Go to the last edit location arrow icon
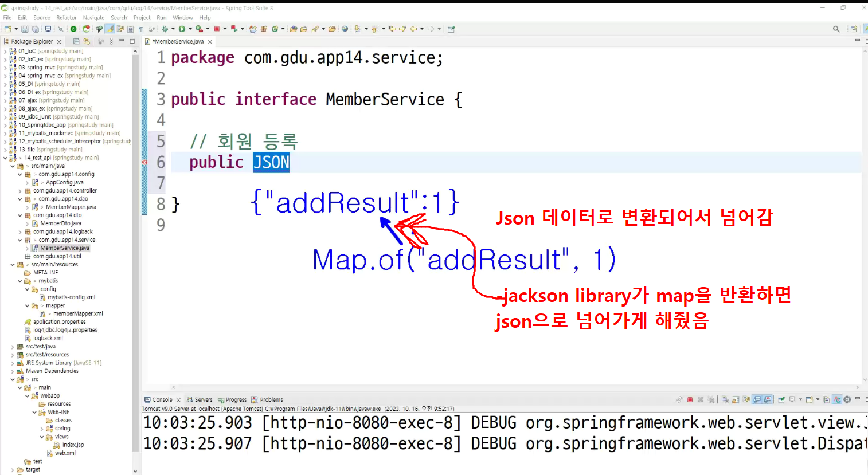 click(x=392, y=29)
